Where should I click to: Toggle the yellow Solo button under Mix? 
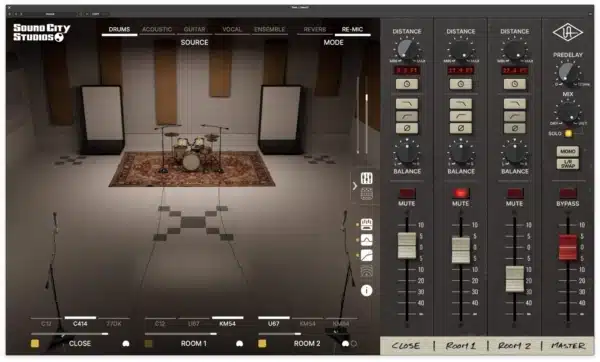pyautogui.click(x=569, y=134)
